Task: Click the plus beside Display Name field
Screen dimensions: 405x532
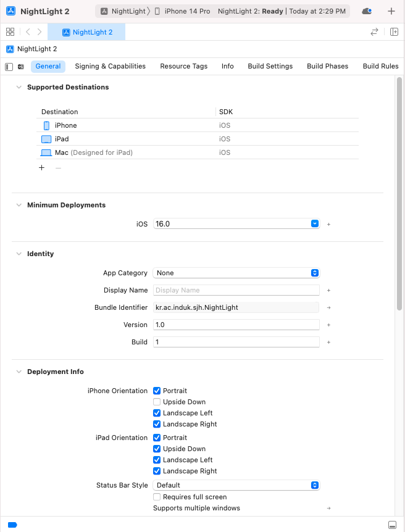Action: point(328,291)
